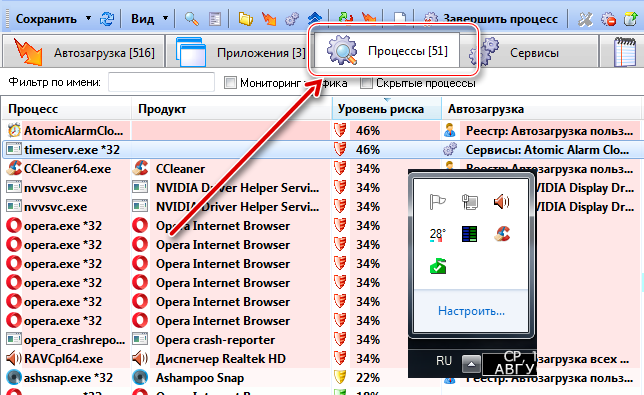Image resolution: width=644 pixels, height=395 pixels.
Task: Click the RU language indicator
Action: pos(444,361)
